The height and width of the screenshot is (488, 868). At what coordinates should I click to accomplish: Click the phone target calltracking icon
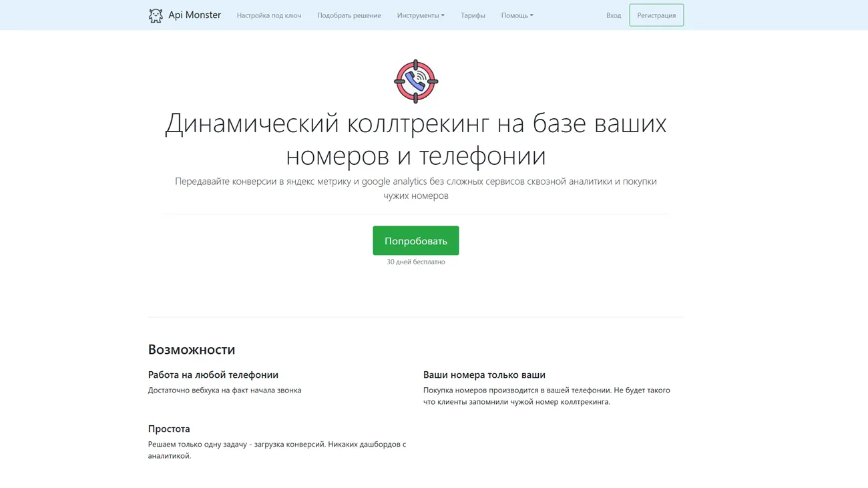(415, 81)
